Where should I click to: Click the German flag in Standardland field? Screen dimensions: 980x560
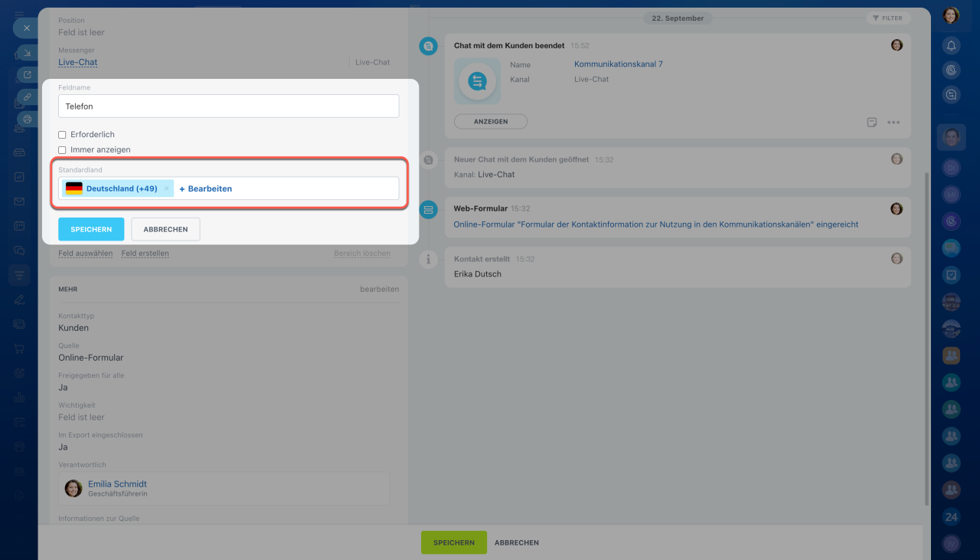click(73, 188)
